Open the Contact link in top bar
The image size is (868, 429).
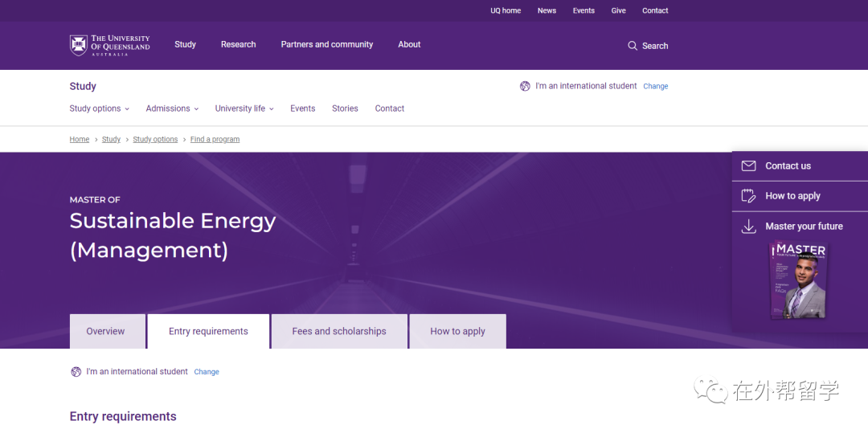click(656, 10)
